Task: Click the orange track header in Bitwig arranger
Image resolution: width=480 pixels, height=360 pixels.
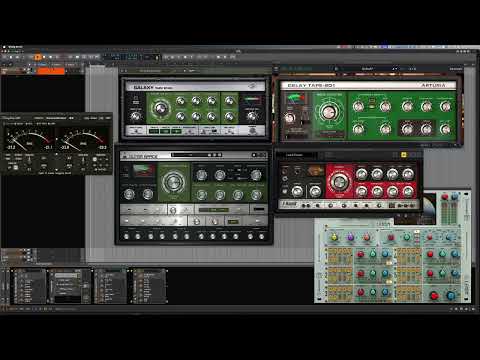Action: [51, 71]
